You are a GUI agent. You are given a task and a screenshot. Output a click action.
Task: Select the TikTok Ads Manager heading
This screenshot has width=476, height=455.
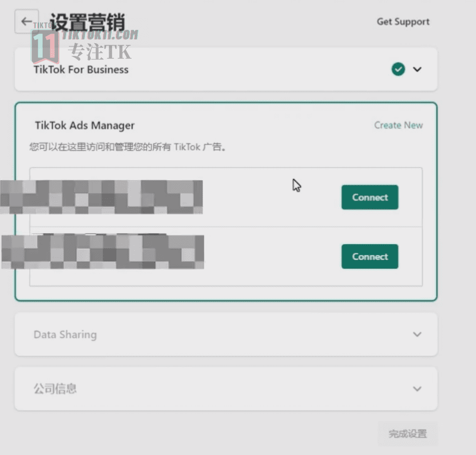point(85,125)
